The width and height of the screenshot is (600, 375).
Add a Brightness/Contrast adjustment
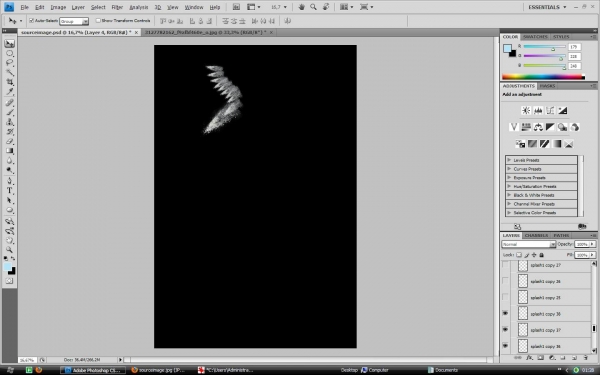[526, 111]
